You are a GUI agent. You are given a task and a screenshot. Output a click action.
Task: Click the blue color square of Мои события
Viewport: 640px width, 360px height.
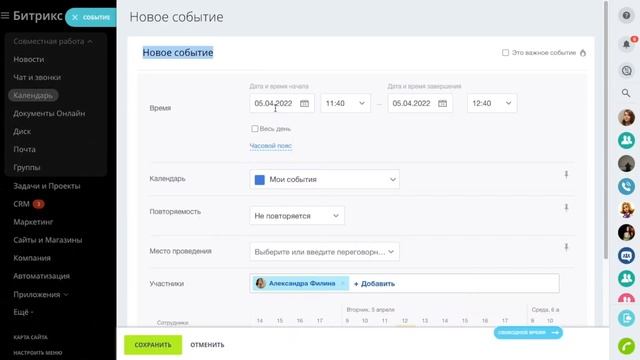(x=260, y=180)
